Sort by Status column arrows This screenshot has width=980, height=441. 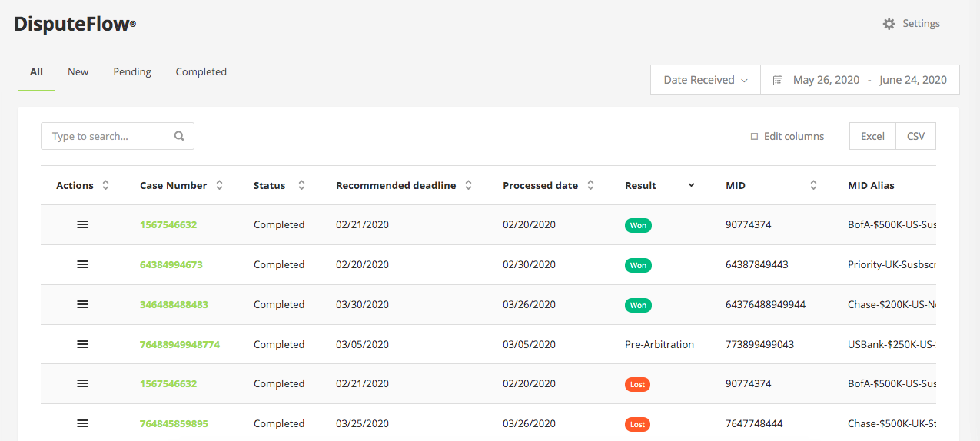[x=301, y=185]
